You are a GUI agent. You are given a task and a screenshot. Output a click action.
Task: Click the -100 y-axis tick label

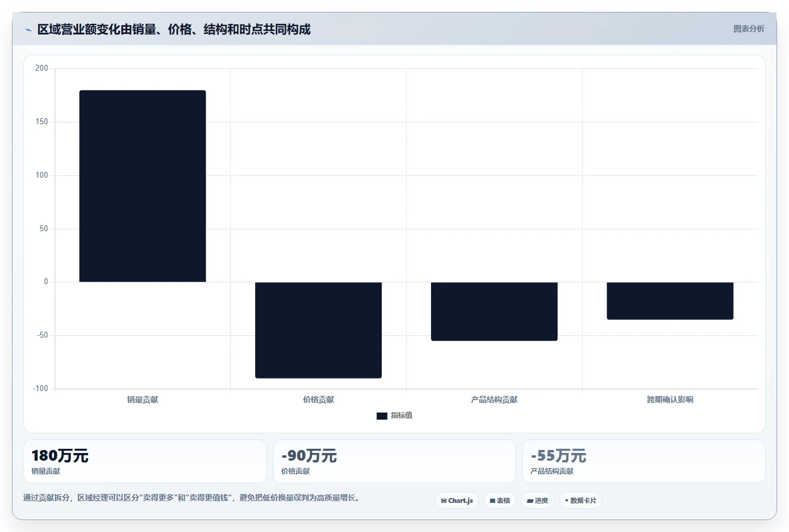(x=40, y=389)
